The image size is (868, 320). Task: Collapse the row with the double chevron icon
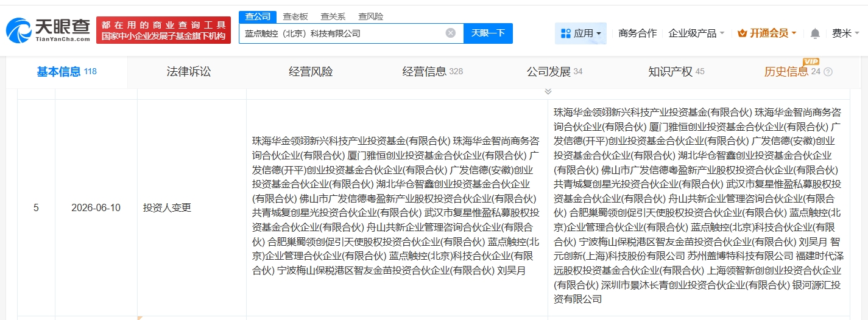point(548,91)
